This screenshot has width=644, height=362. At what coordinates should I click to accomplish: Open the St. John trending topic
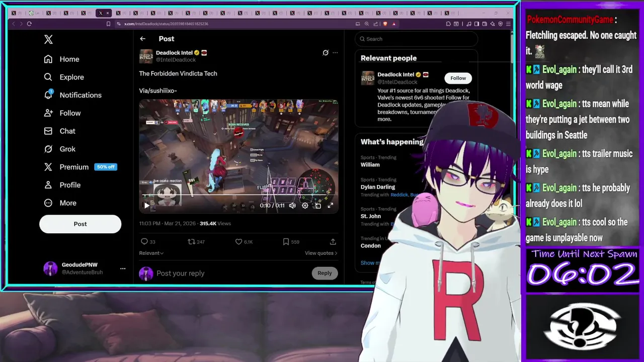[371, 216]
